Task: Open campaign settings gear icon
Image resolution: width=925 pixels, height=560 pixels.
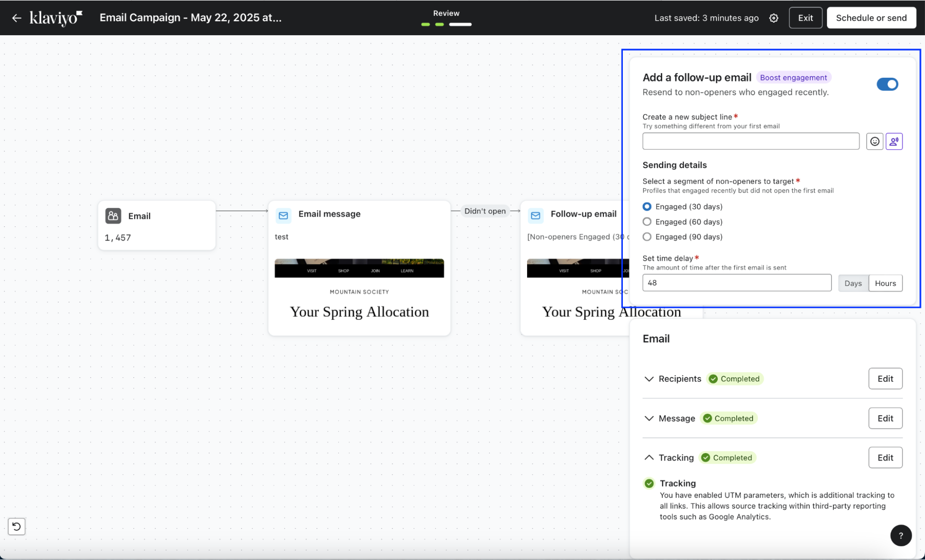Action: pos(774,18)
